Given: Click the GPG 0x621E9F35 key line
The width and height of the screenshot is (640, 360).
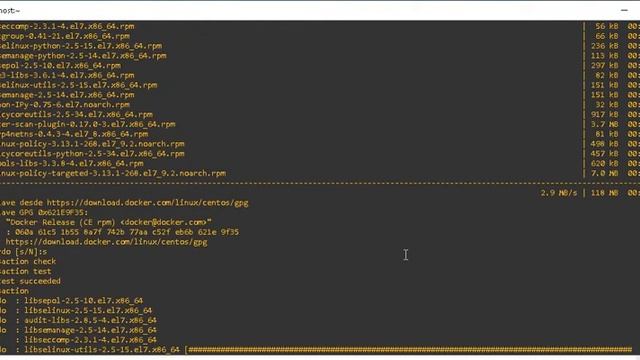Looking at the screenshot, I should 44,212.
